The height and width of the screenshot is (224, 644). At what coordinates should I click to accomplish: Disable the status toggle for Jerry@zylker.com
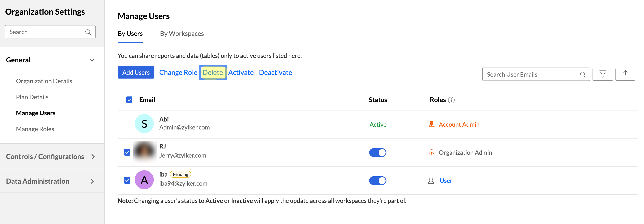378,152
